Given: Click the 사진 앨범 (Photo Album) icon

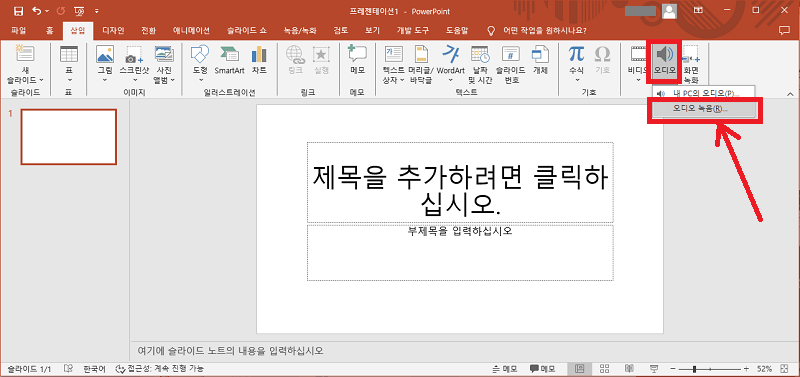Looking at the screenshot, I should [x=164, y=54].
